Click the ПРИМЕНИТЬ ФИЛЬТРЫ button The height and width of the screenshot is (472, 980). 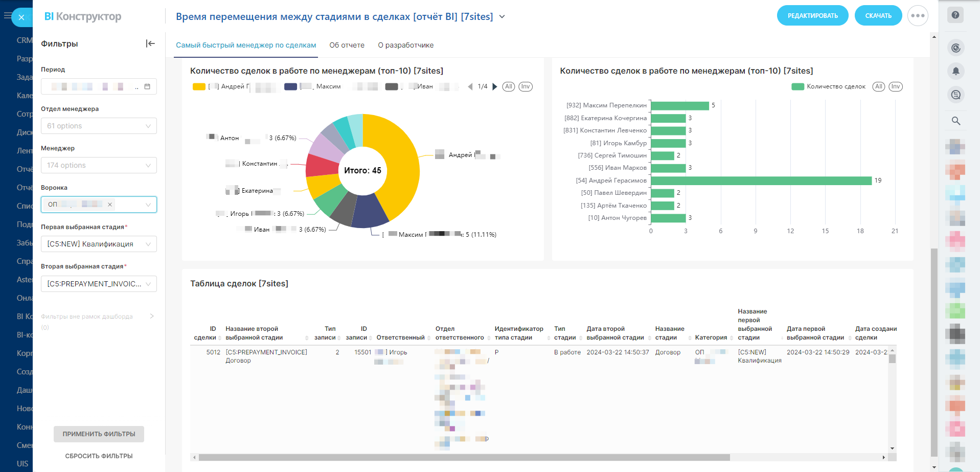click(x=99, y=434)
